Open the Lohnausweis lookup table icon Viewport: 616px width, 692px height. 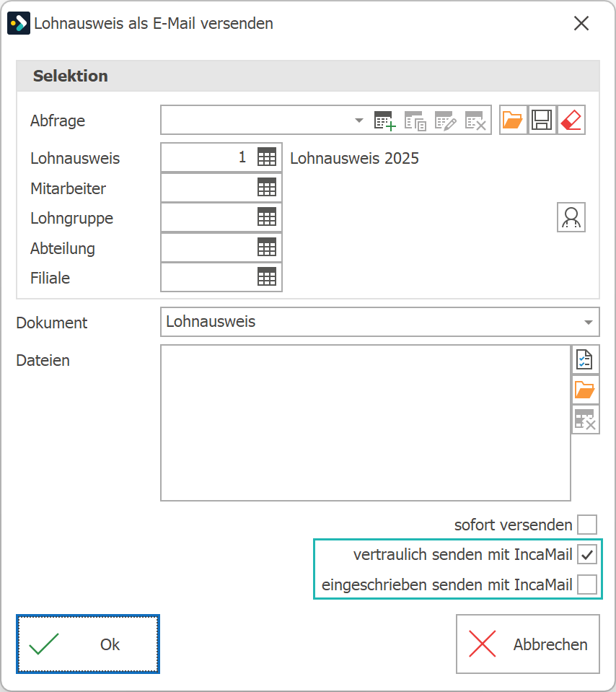(x=267, y=157)
